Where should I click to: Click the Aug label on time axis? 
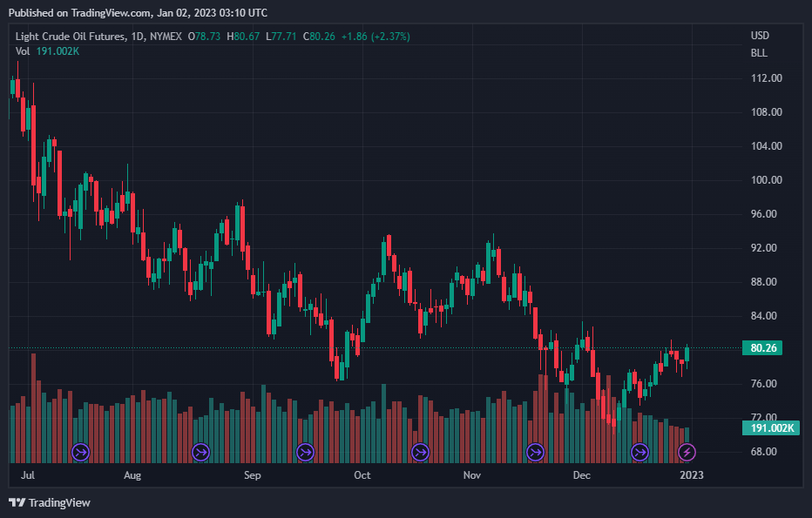click(x=132, y=475)
